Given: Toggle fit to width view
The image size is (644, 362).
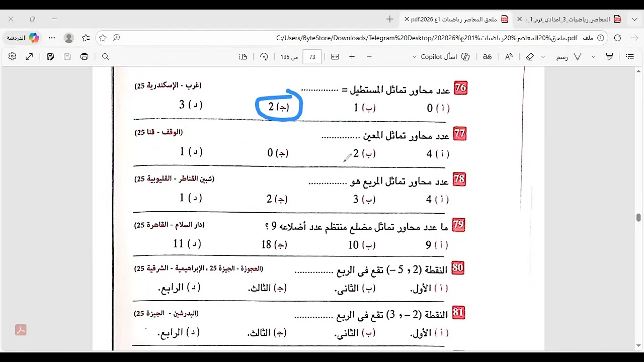Looking at the screenshot, I should (x=335, y=57).
